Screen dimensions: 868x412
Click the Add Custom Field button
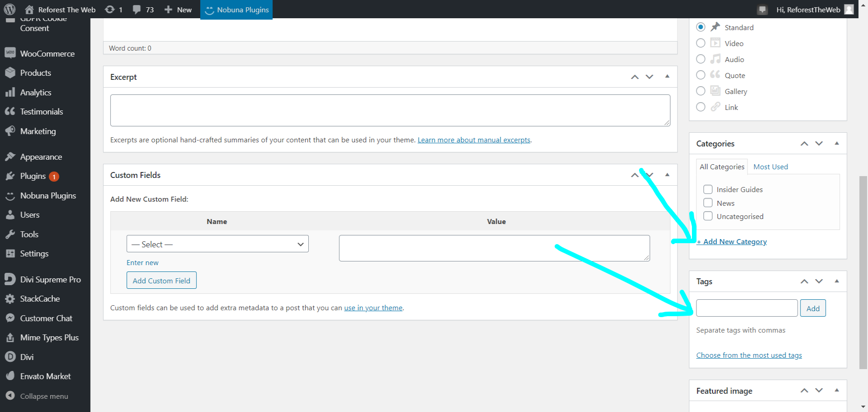click(x=161, y=280)
